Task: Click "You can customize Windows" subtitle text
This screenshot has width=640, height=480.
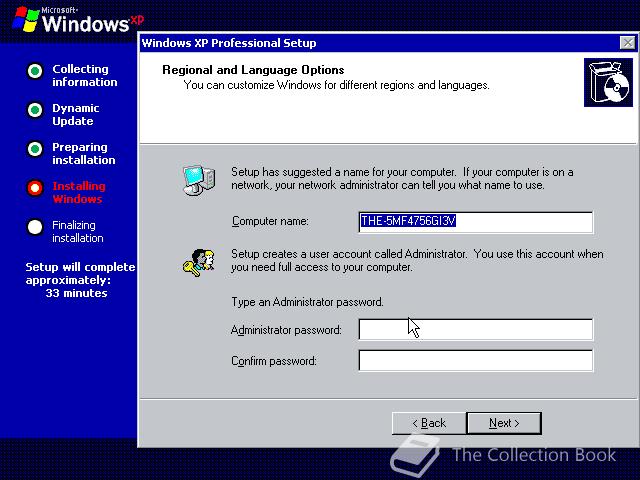Action: coord(336,85)
